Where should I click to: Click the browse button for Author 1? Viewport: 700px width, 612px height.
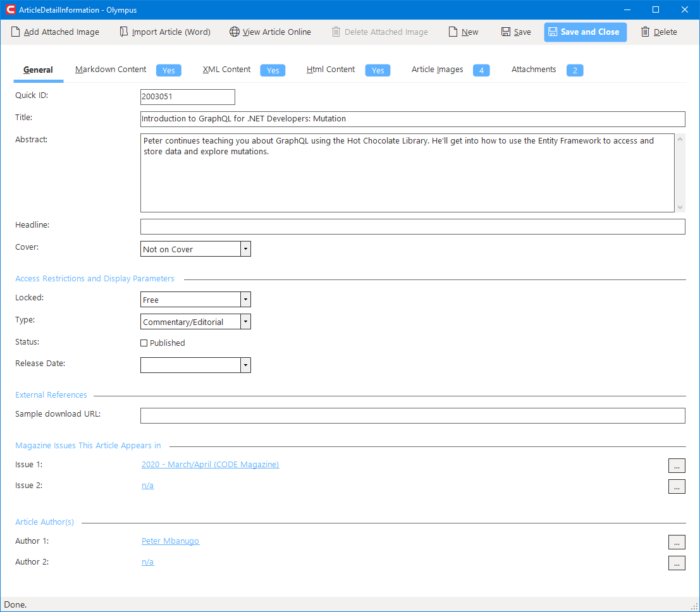coord(677,542)
